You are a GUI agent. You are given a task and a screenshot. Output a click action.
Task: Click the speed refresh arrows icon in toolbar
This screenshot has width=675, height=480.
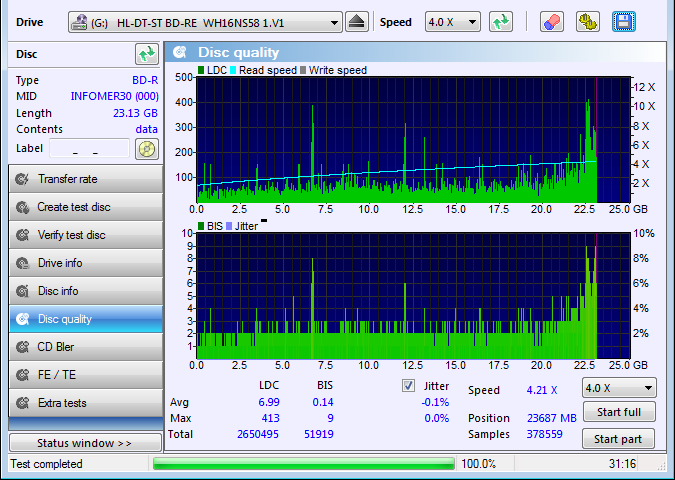[x=501, y=22]
